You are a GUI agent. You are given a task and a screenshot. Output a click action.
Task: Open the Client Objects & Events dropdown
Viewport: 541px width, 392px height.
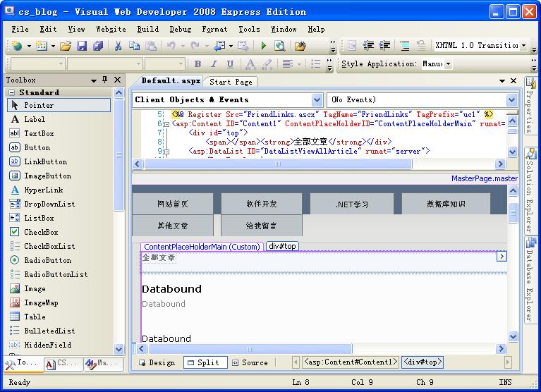point(317,100)
